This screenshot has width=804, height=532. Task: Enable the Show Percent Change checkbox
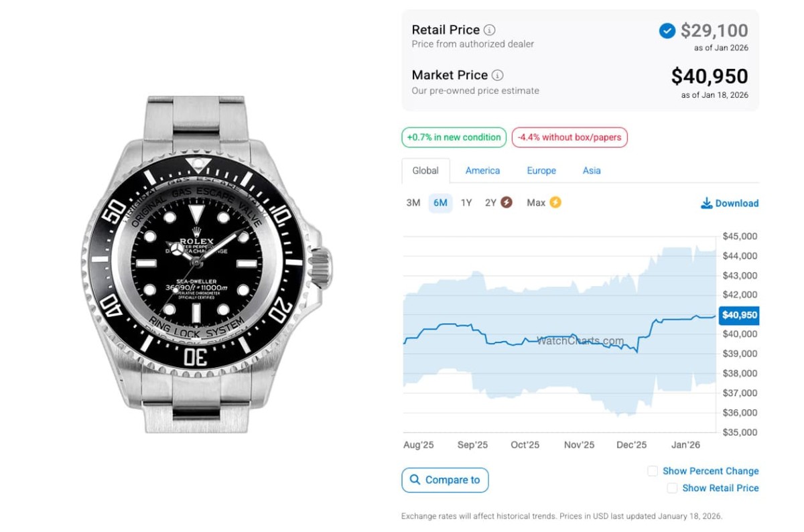click(653, 471)
